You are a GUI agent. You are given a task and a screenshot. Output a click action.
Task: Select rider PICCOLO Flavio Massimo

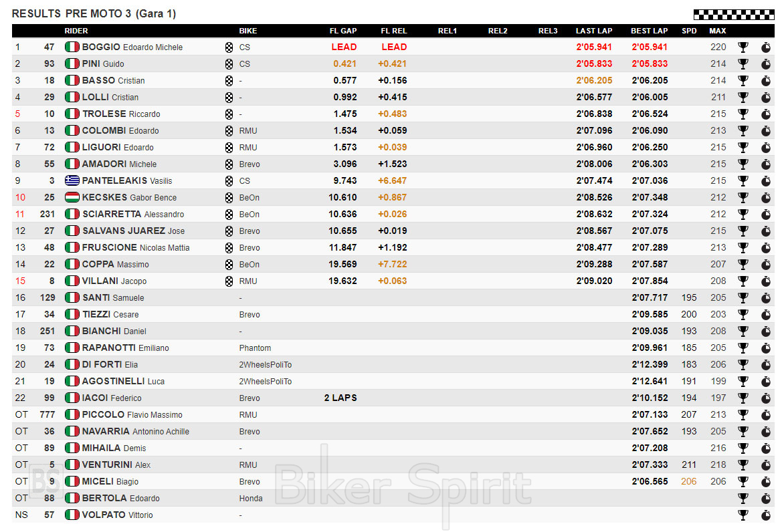[132, 414]
